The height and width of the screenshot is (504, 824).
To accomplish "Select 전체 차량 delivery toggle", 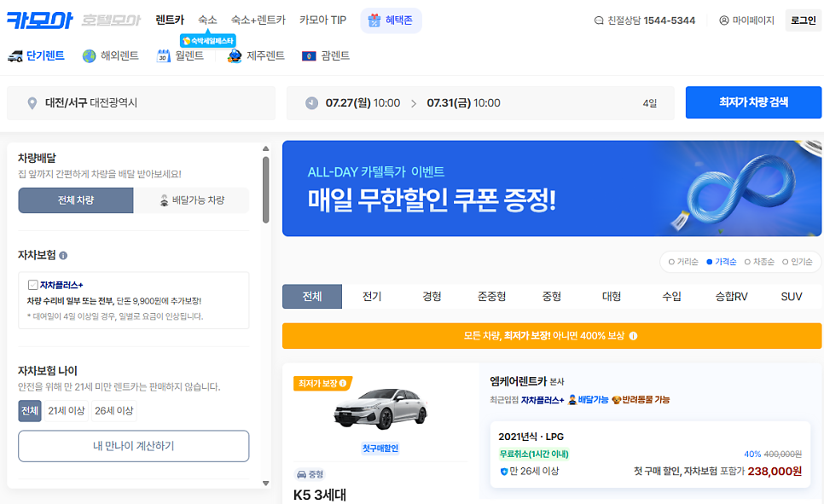I will tap(76, 200).
